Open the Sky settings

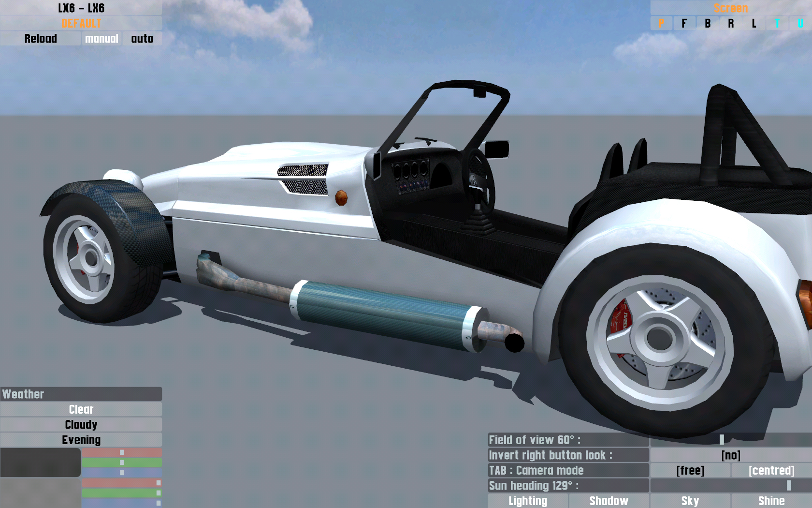coord(690,501)
